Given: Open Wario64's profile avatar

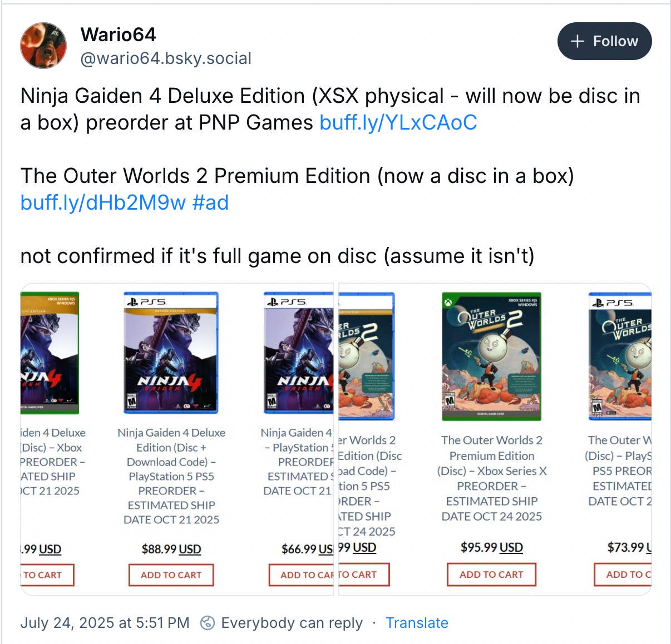Looking at the screenshot, I should (43, 46).
